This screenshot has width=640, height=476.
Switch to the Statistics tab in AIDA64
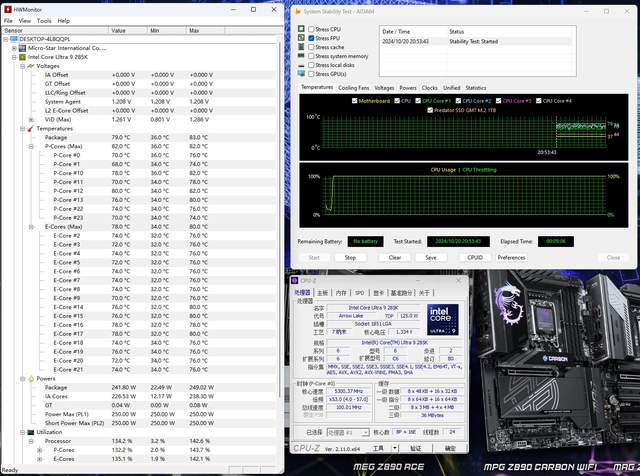(476, 88)
